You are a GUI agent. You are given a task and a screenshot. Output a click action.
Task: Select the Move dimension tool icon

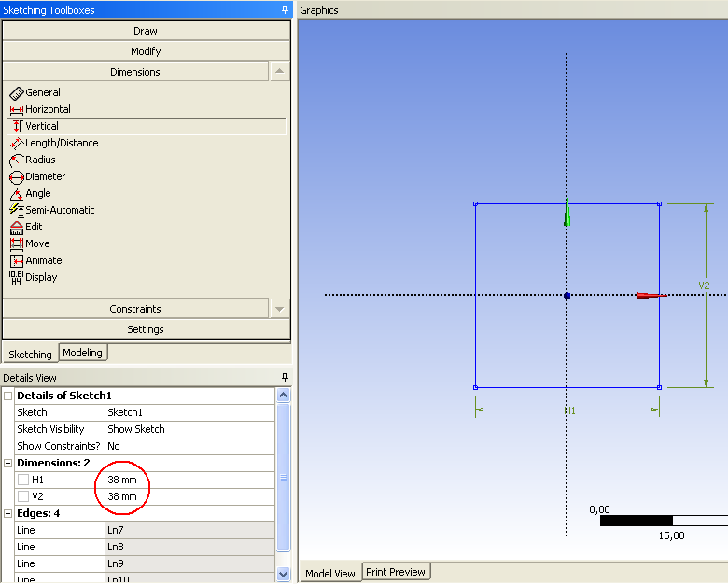click(16, 244)
